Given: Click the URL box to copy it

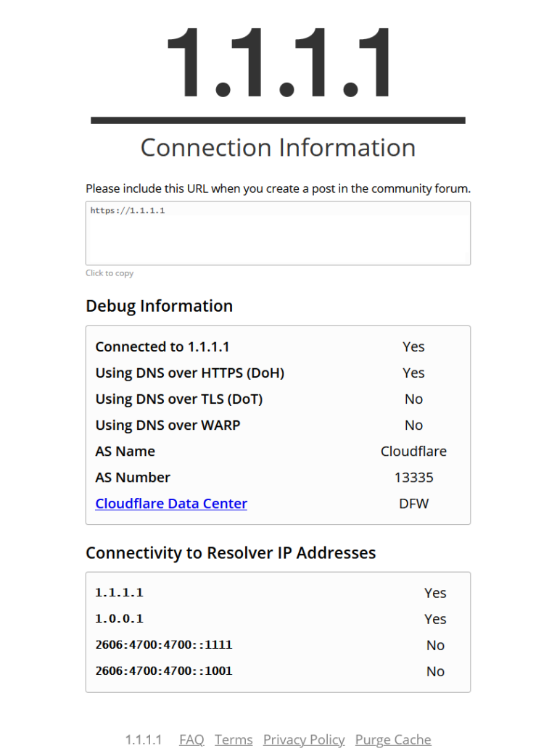Looking at the screenshot, I should coord(278,233).
